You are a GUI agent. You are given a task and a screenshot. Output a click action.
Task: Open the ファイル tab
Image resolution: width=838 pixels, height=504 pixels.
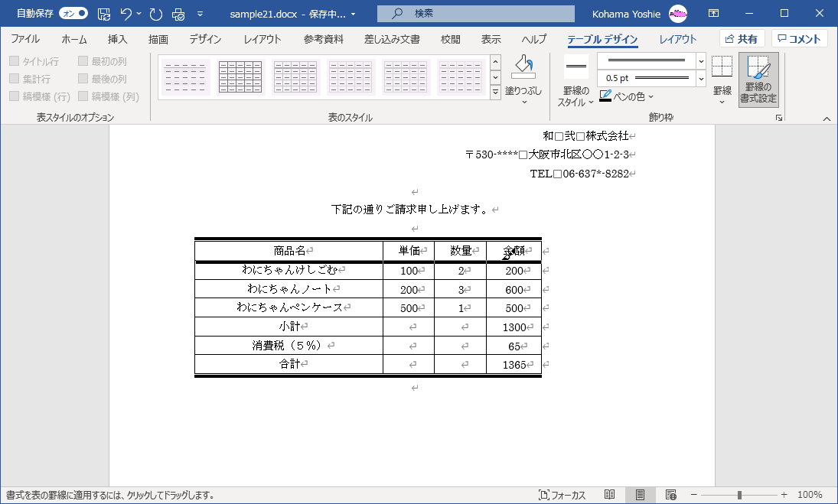coord(25,39)
